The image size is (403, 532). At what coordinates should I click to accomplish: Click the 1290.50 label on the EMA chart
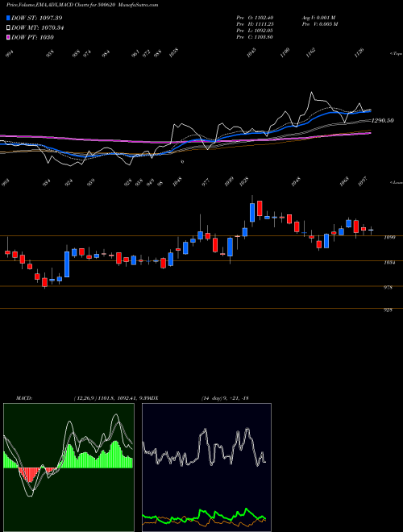pos(383,120)
